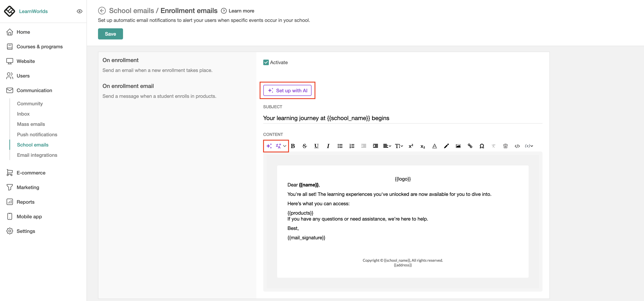Image resolution: width=644 pixels, height=301 pixels.
Task: Toggle bold formatting in the editor
Action: point(293,146)
